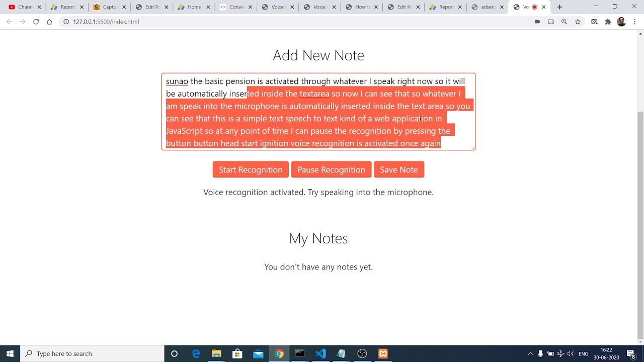Open Visual Studio Code from taskbar
Image resolution: width=644 pixels, height=362 pixels.
[x=320, y=353]
